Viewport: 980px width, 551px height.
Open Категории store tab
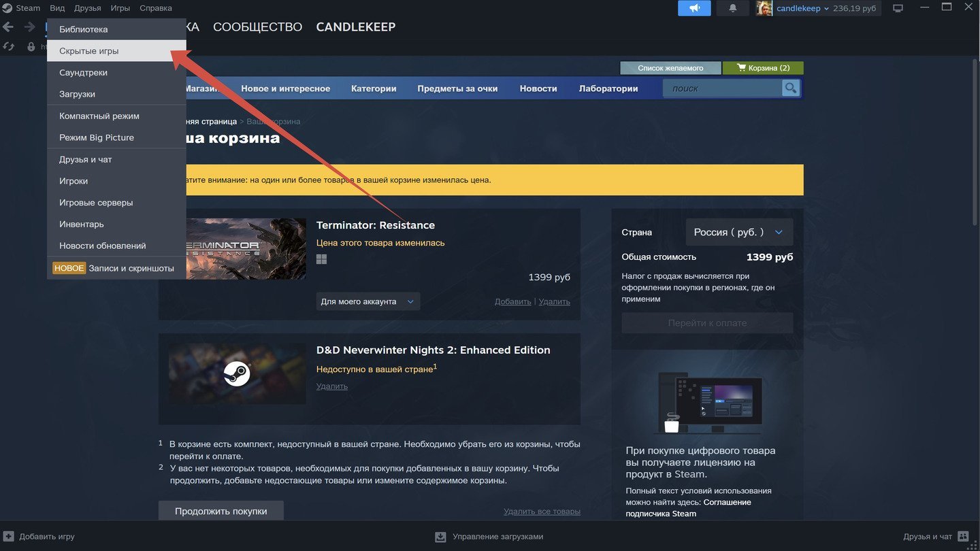[374, 88]
